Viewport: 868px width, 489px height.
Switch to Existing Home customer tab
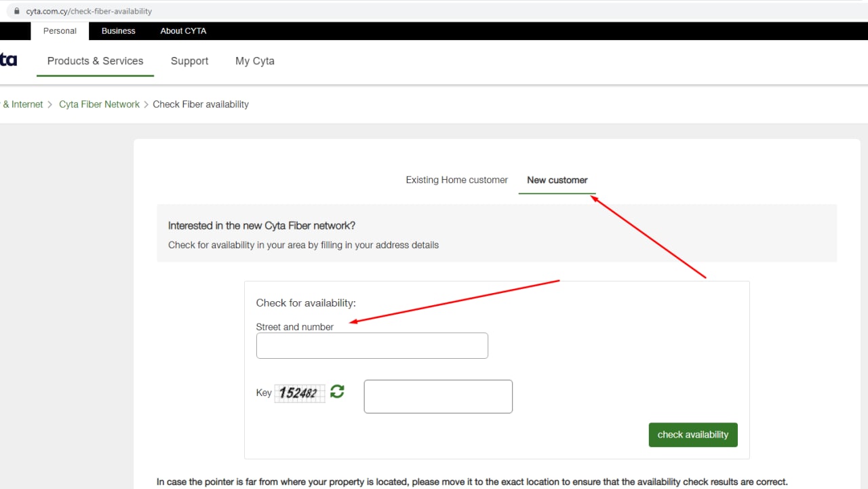pyautogui.click(x=456, y=180)
